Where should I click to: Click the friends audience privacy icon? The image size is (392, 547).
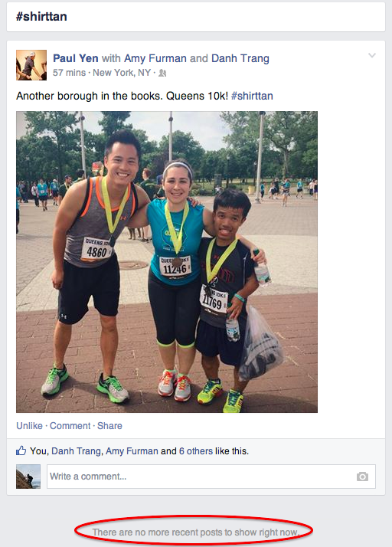coord(162,73)
